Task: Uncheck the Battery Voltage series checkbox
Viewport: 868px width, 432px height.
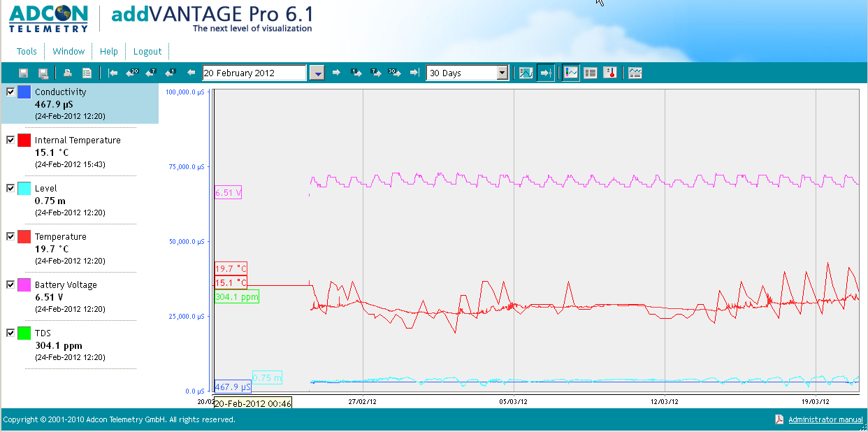Action: [x=10, y=285]
